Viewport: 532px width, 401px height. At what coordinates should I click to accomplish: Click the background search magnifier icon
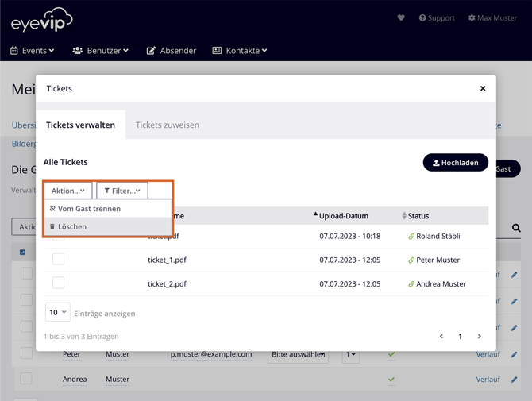[x=516, y=228]
